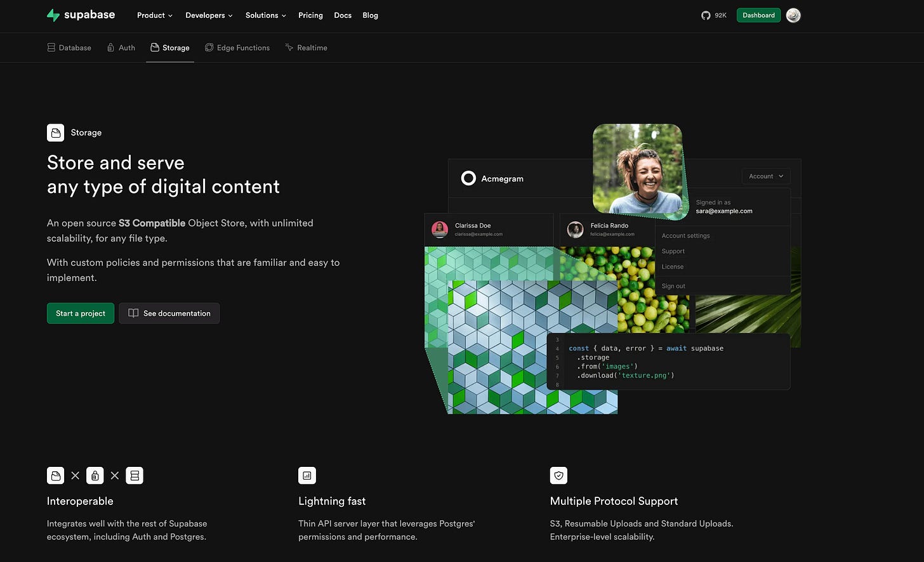The height and width of the screenshot is (562, 924).
Task: Click Support in the account menu
Action: tap(673, 251)
